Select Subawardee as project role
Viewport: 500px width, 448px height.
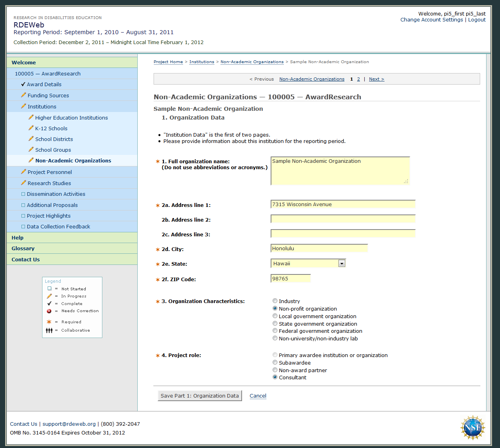(275, 363)
